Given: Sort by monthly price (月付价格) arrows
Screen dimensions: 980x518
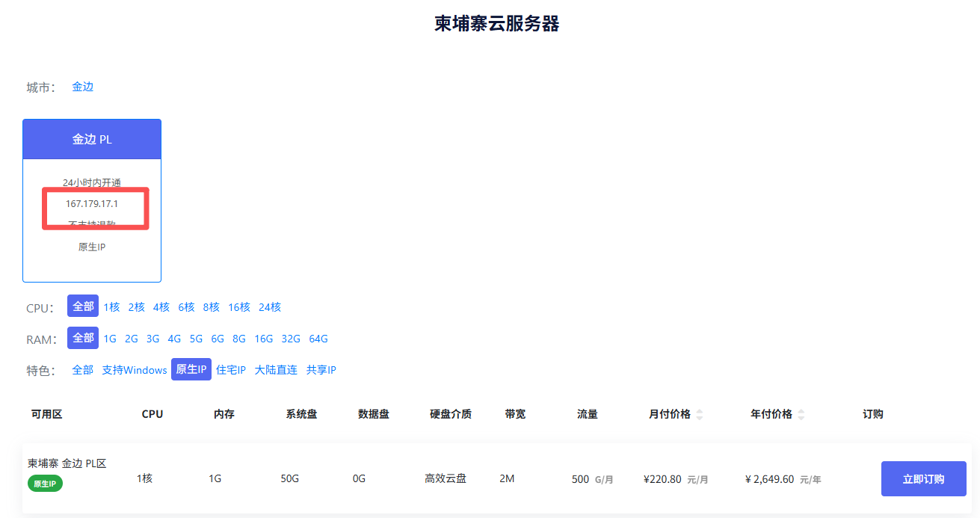Looking at the screenshot, I should tap(699, 414).
